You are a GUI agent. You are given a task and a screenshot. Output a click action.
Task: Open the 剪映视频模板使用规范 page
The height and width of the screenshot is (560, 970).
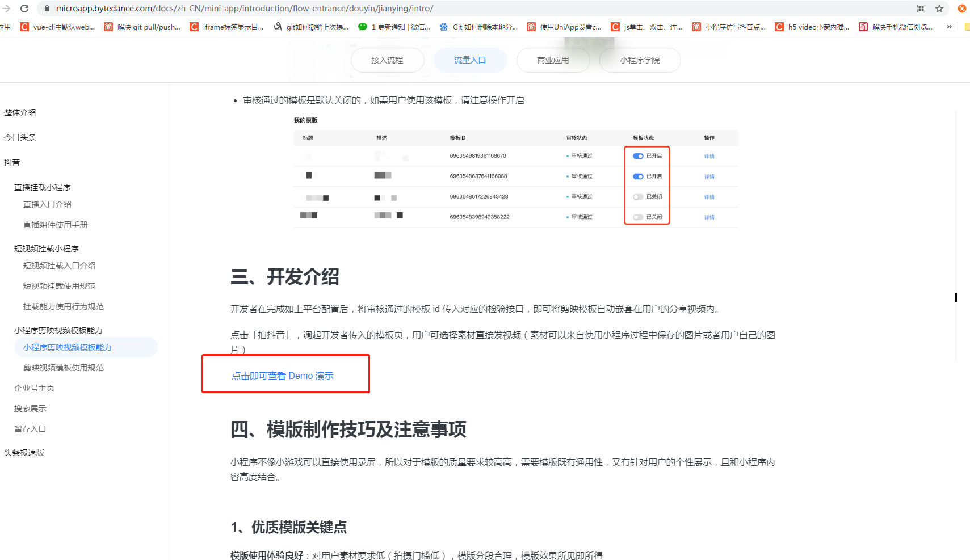[63, 368]
